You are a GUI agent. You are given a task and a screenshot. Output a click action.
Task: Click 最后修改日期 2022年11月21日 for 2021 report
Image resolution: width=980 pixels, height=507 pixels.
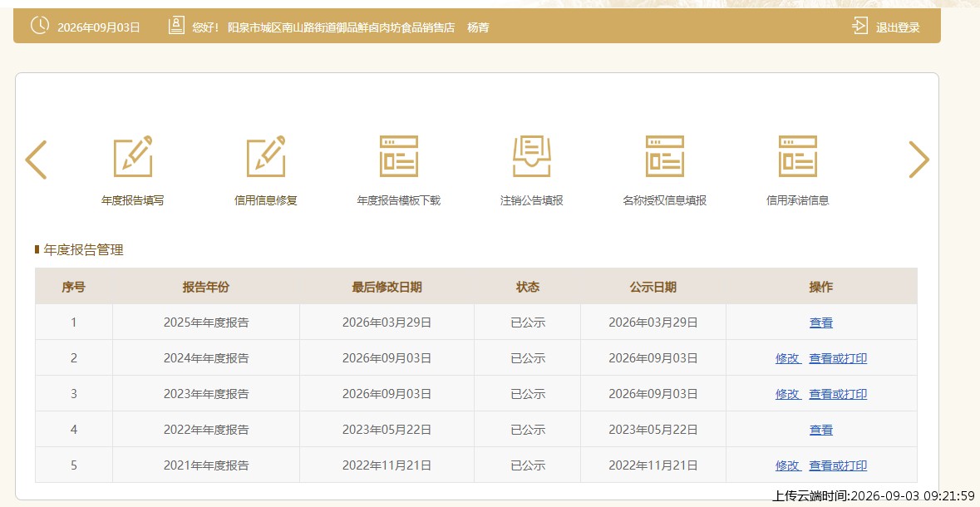coord(387,465)
